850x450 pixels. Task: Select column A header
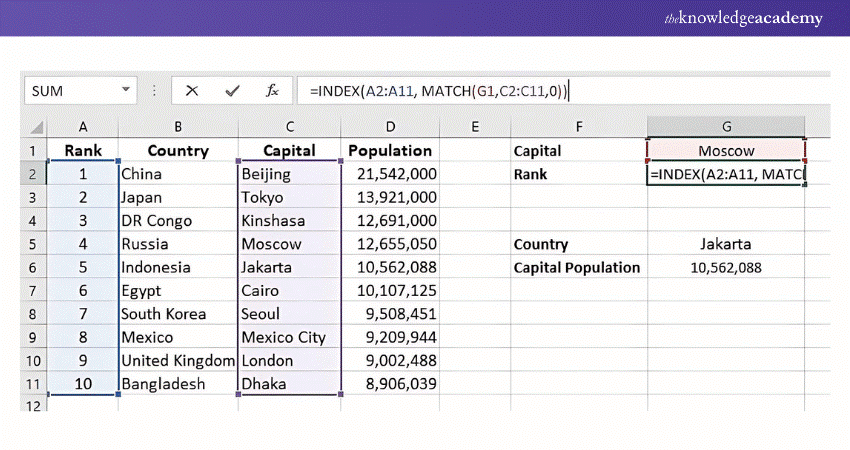[83, 127]
